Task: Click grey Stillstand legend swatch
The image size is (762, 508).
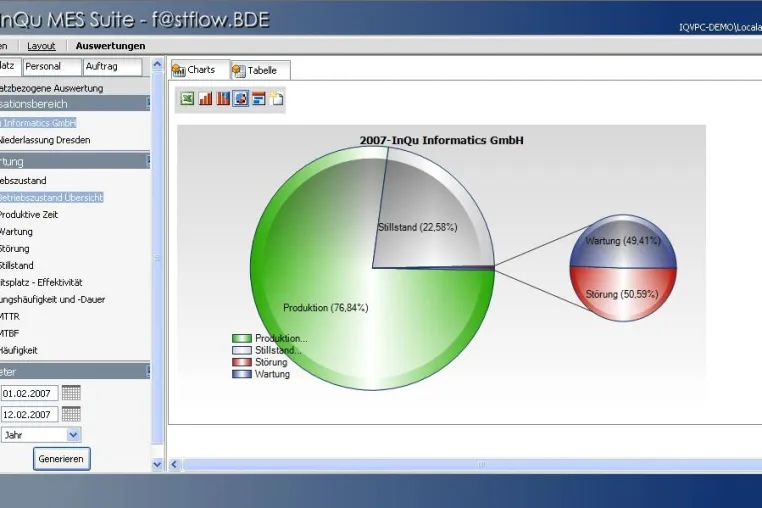Action: [x=242, y=350]
